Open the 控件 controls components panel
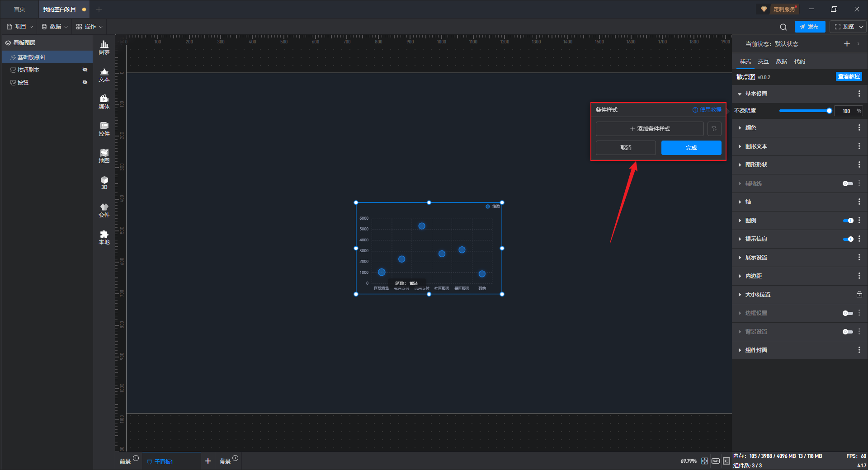Image resolution: width=868 pixels, height=470 pixels. point(104,129)
